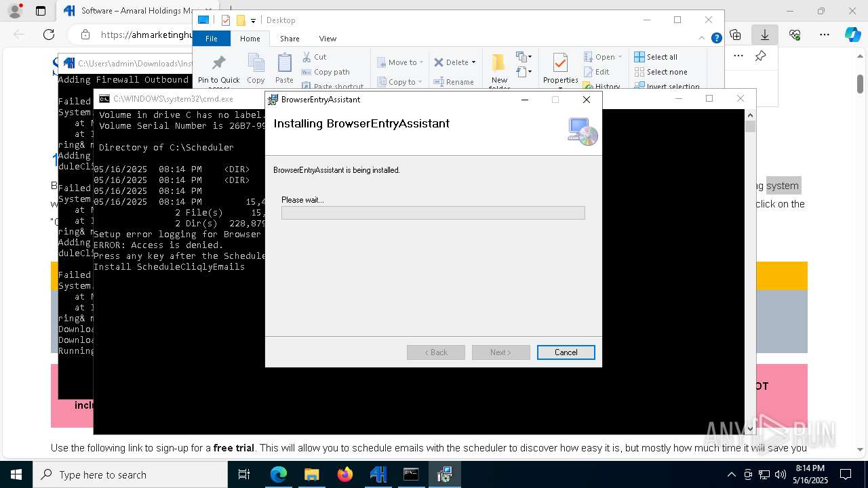Click the pin icon in Downloads panel

tap(760, 56)
